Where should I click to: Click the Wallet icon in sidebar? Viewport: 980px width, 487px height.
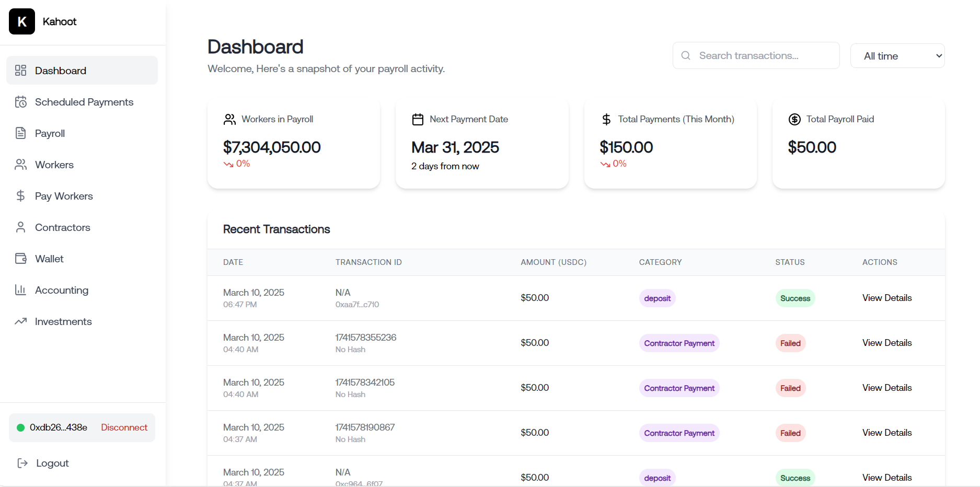point(21,259)
